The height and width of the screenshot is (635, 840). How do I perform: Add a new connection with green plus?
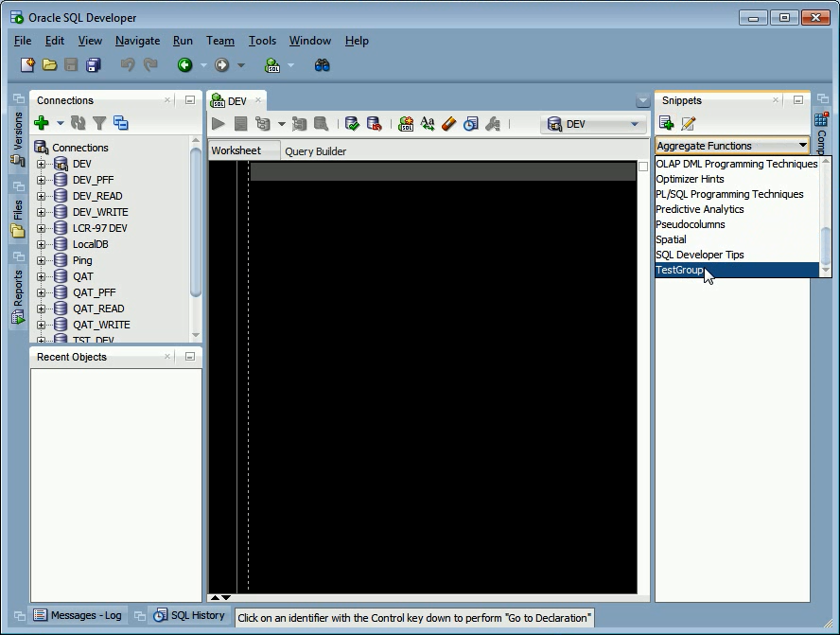(42, 123)
